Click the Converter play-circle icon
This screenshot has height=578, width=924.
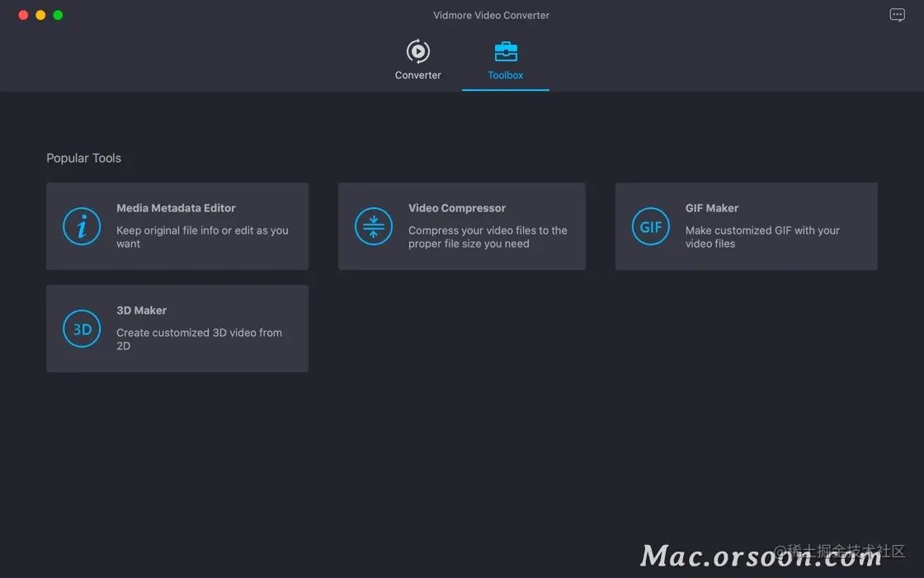tap(417, 51)
